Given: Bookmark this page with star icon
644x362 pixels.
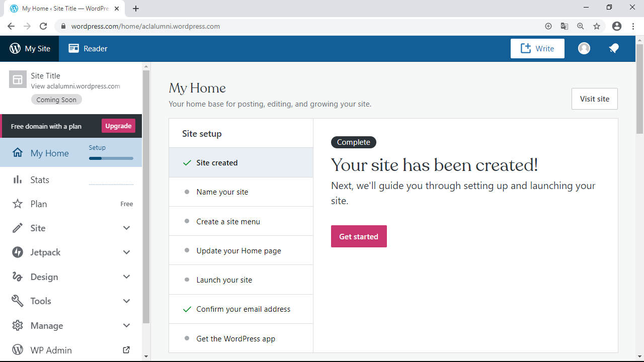Looking at the screenshot, I should [597, 26].
